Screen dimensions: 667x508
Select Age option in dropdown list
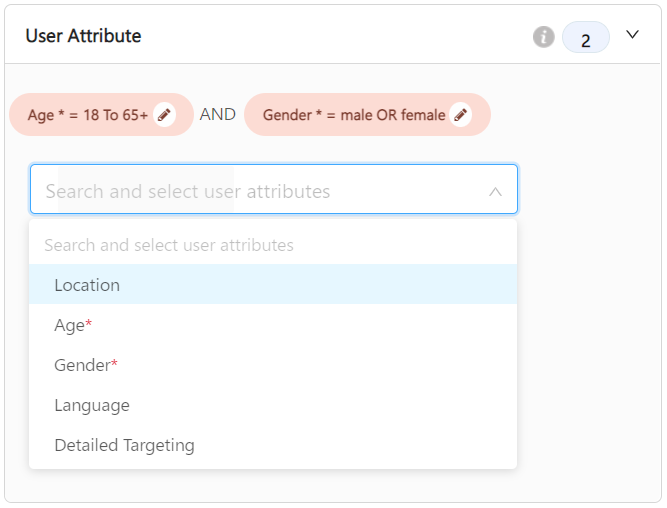click(273, 325)
